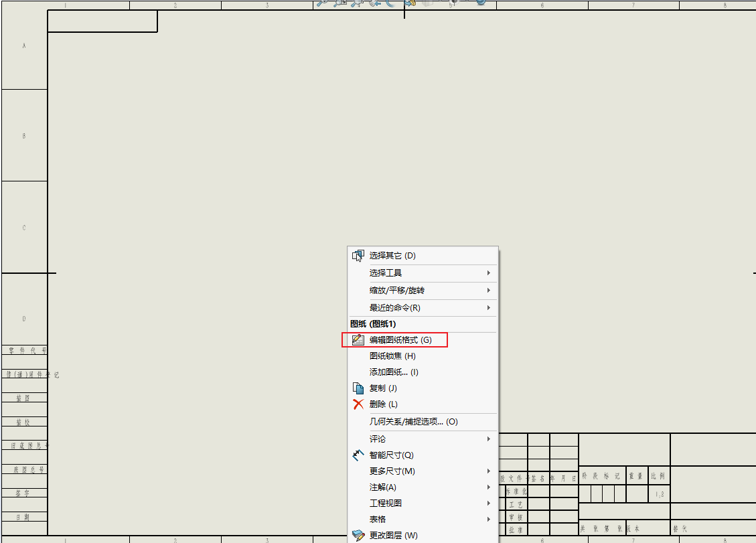Expand the 缩放/平移/旋转 submenu
The width and height of the screenshot is (756, 543).
pos(422,291)
